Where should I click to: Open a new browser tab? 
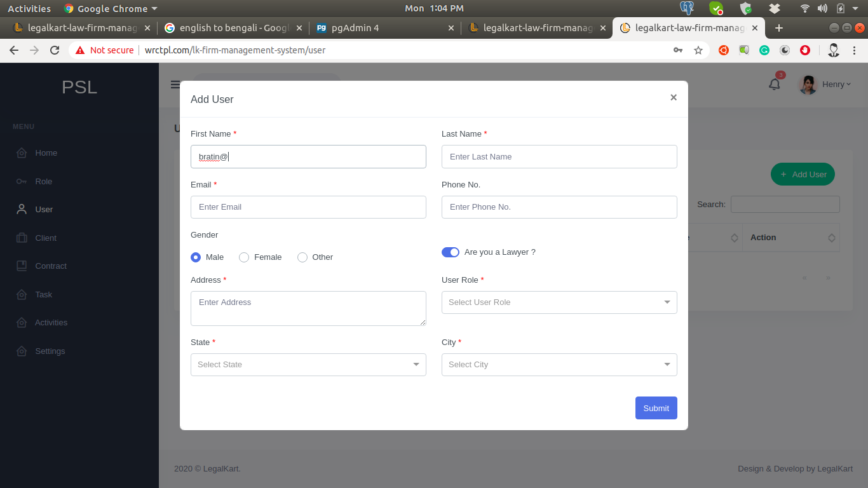click(779, 28)
